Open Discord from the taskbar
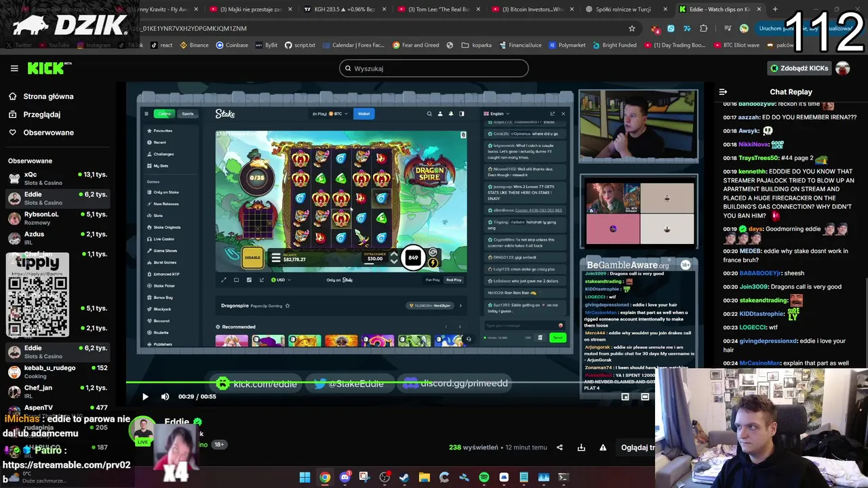This screenshot has height=488, width=868. coord(344,477)
